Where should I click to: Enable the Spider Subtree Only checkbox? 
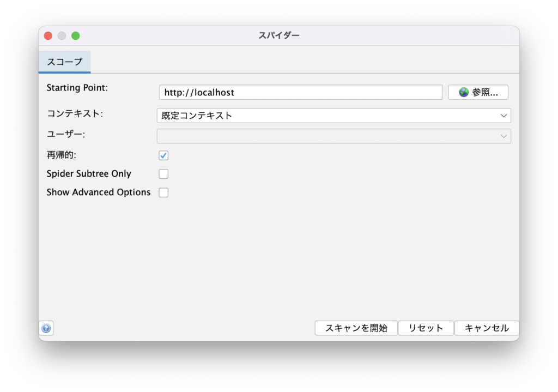click(163, 174)
